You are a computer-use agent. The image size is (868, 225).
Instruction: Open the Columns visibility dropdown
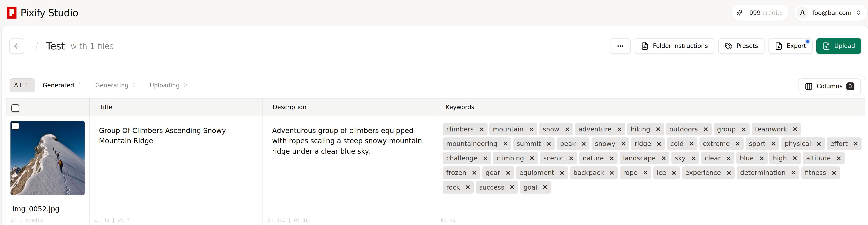click(829, 86)
